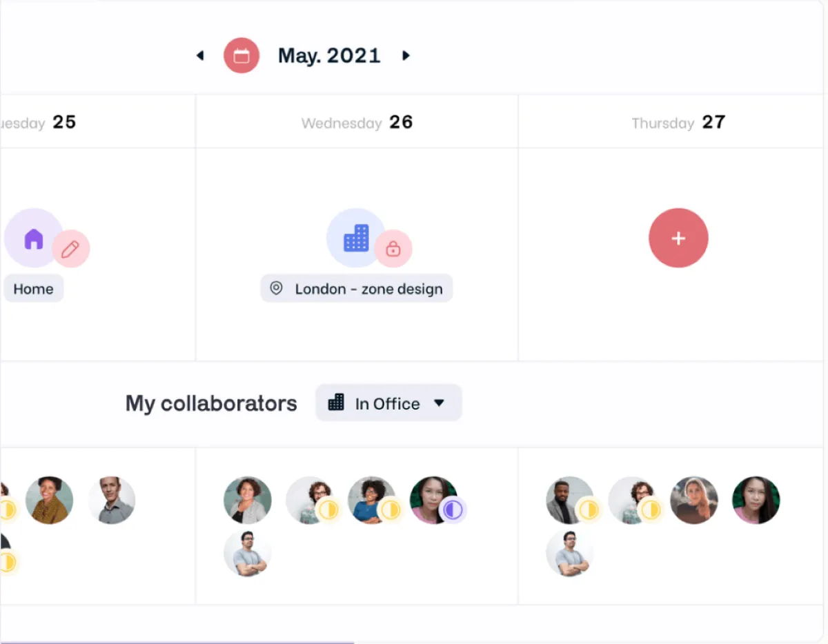Image resolution: width=828 pixels, height=644 pixels.
Task: Open the blonde woman's avatar on Thursday
Action: pos(694,500)
